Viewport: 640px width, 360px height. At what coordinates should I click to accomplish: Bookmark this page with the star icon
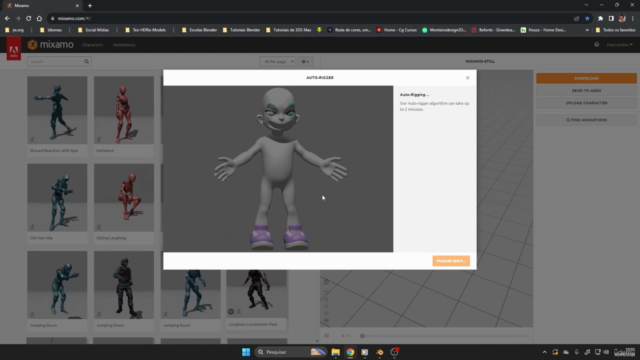587,18
